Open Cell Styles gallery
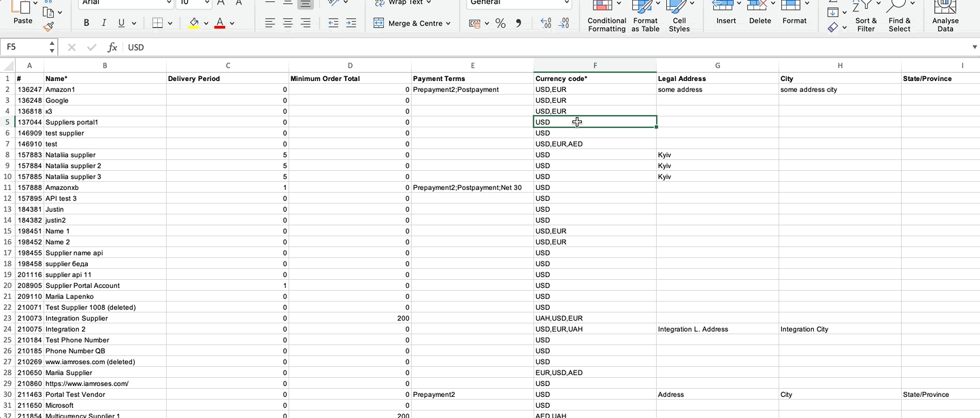980x418 pixels. point(679,16)
